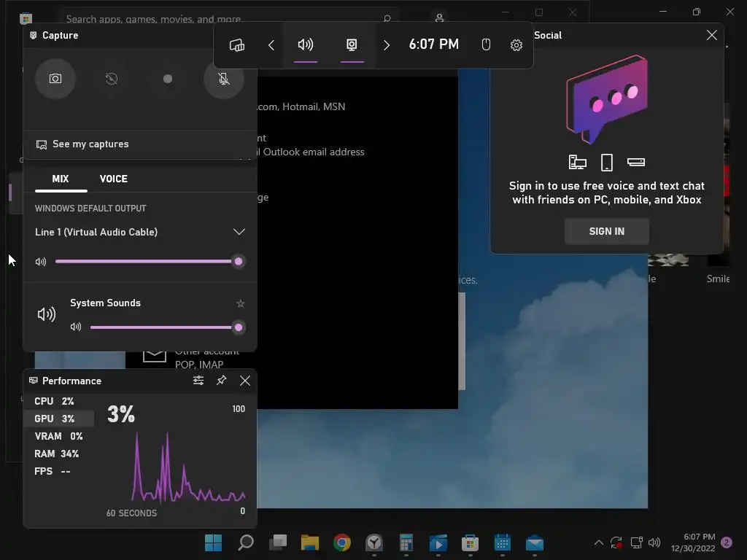
Task: Open File Explorer from taskbar
Action: (x=310, y=542)
